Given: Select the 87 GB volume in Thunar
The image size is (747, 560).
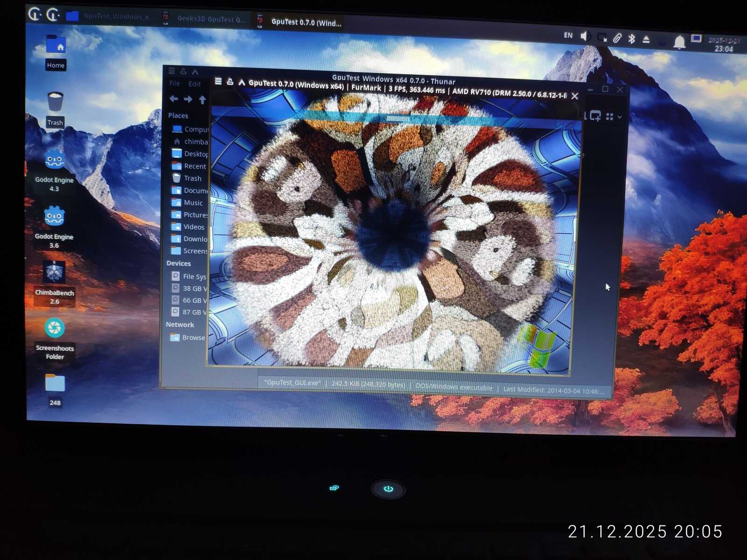Looking at the screenshot, I should point(188,312).
